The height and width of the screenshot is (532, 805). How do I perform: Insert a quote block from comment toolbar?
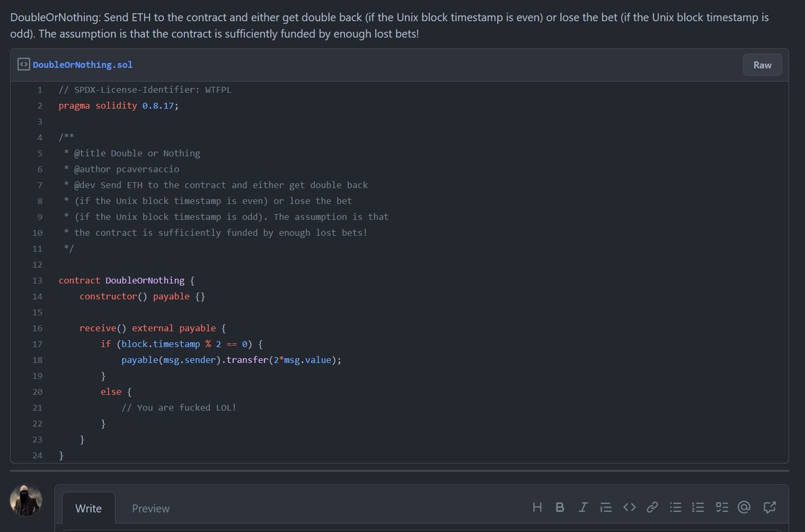click(606, 508)
